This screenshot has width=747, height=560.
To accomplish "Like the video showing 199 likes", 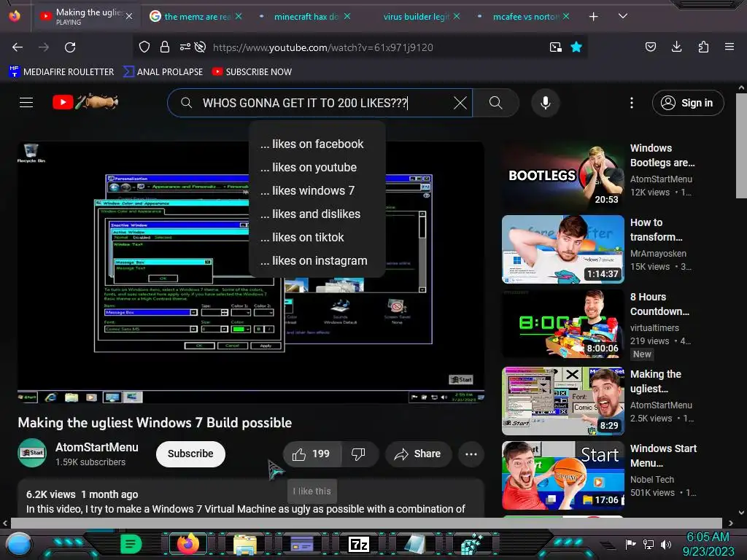I will click(311, 454).
